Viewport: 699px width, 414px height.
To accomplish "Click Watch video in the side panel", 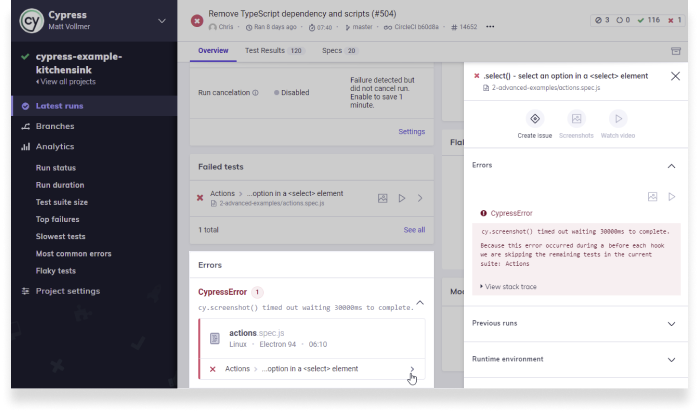I will click(x=618, y=125).
